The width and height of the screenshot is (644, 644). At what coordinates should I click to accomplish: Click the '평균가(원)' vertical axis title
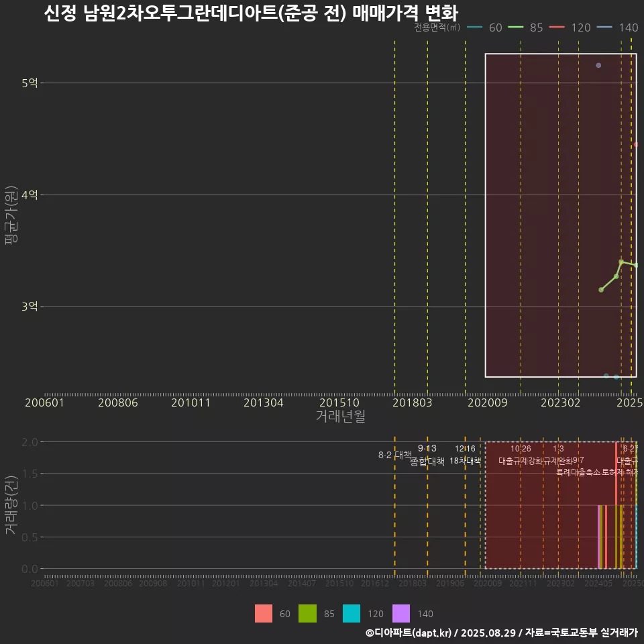pyautogui.click(x=11, y=215)
